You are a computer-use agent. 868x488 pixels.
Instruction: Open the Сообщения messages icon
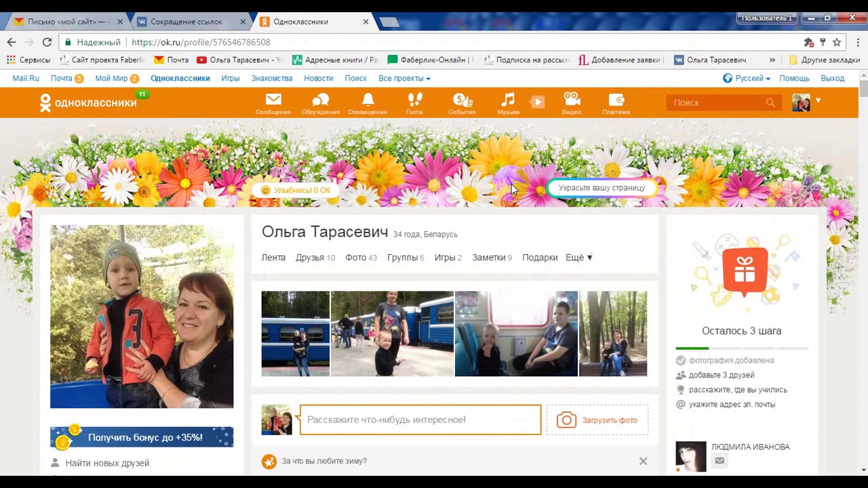(x=273, y=103)
